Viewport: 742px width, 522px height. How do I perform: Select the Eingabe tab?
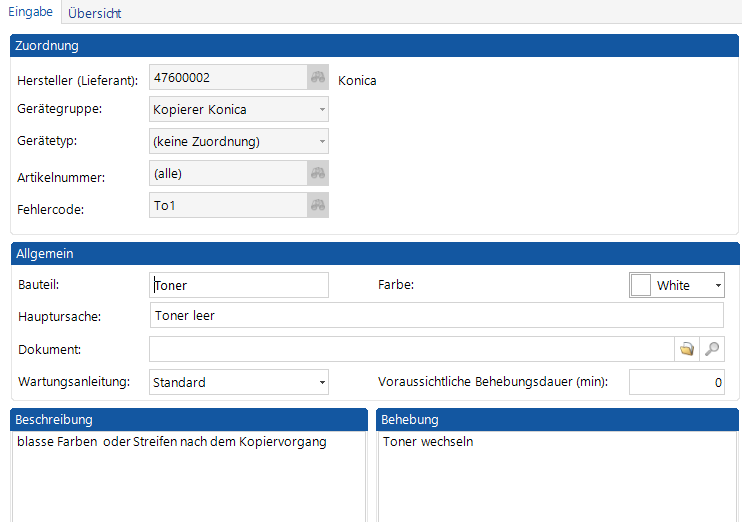pos(31,12)
